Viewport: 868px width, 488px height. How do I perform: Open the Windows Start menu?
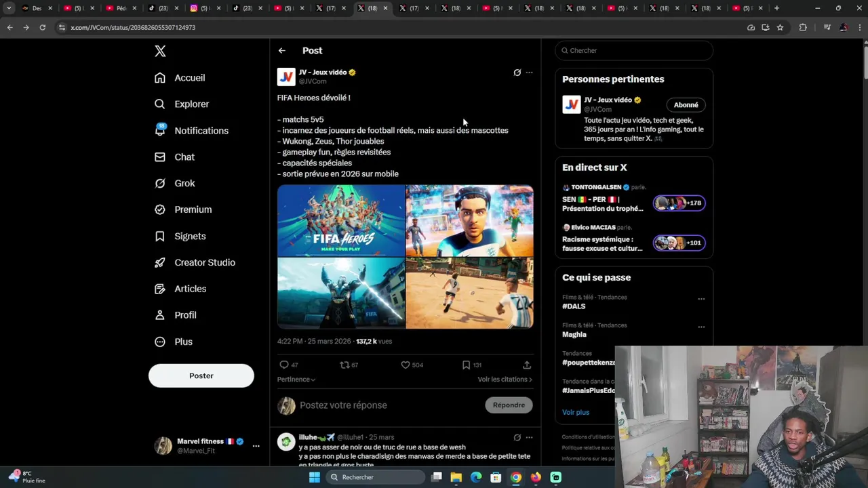click(x=314, y=477)
